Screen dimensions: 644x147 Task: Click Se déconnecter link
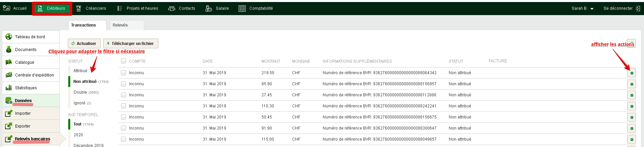coord(618,8)
